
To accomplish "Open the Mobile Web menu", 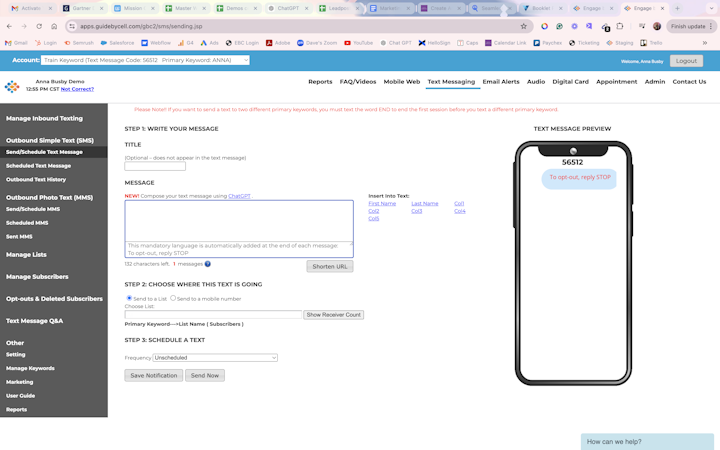I will [x=402, y=82].
